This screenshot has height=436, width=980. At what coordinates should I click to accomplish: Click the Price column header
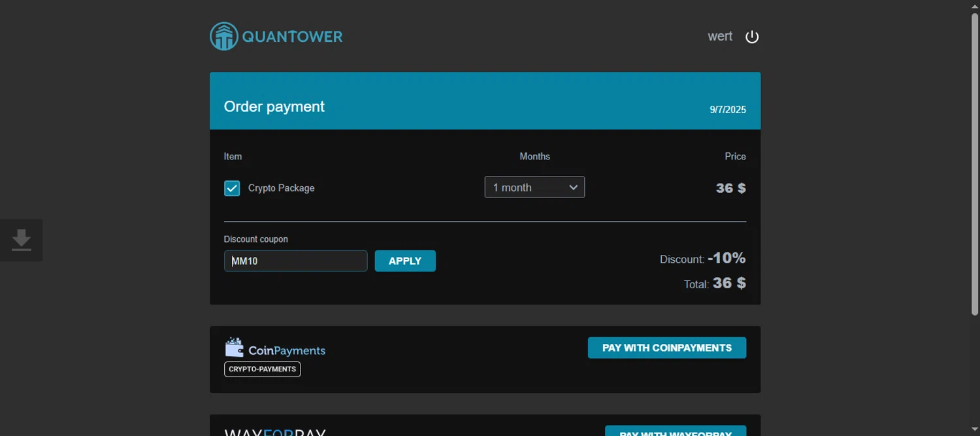click(735, 156)
